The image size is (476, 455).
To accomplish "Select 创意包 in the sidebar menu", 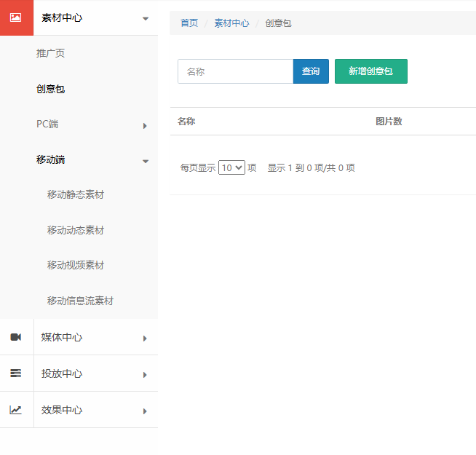I will (51, 90).
